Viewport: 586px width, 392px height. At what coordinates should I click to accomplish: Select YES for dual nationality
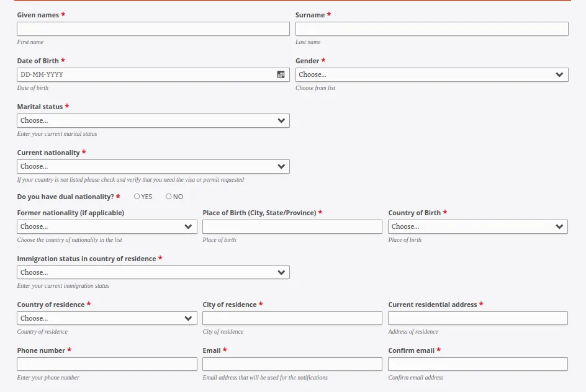[x=136, y=197]
